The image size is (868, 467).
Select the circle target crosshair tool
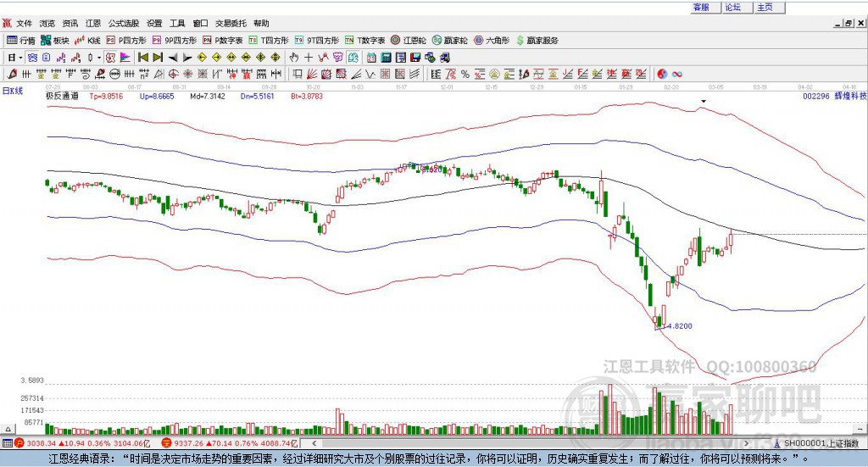tap(173, 74)
